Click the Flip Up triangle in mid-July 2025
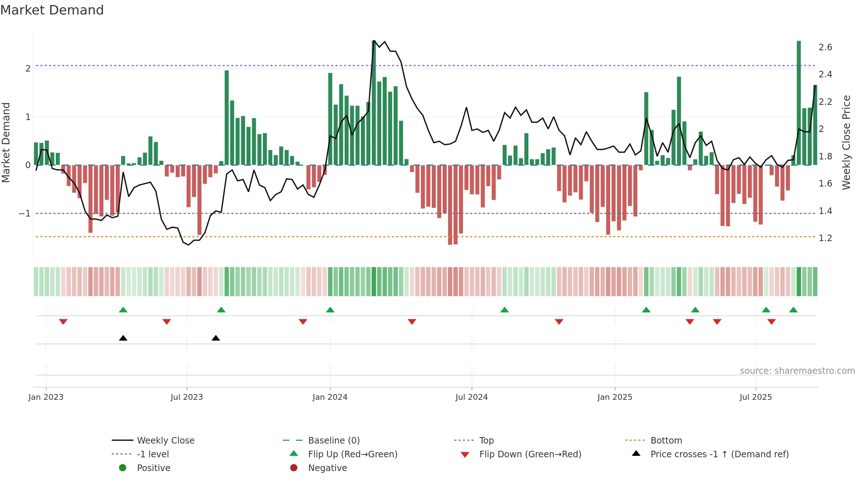868x488 pixels. [x=766, y=310]
